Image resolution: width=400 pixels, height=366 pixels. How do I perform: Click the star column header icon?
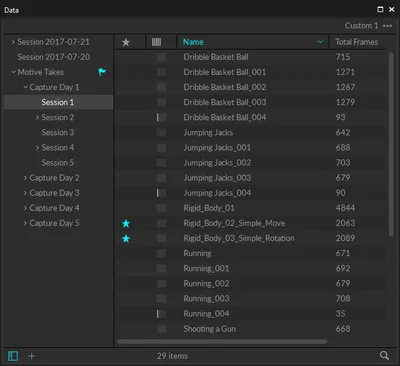tap(126, 42)
